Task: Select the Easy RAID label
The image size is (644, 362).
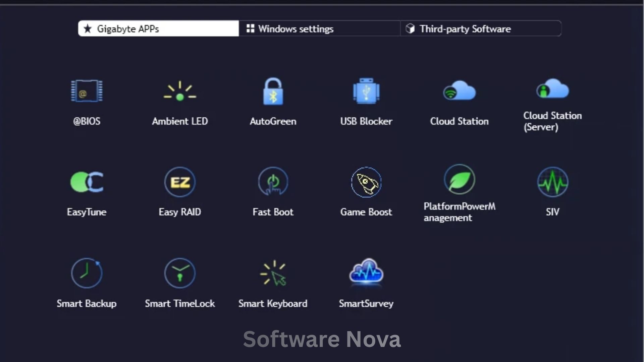Action: pyautogui.click(x=180, y=212)
